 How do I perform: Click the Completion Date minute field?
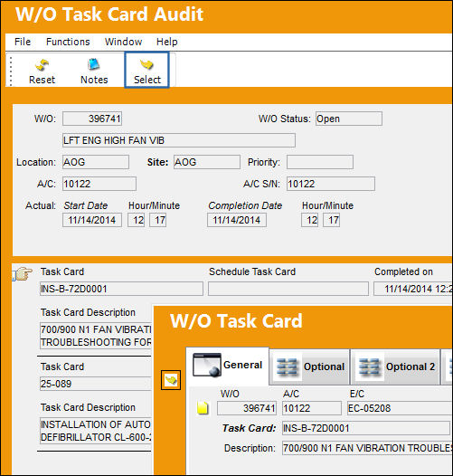(x=331, y=220)
